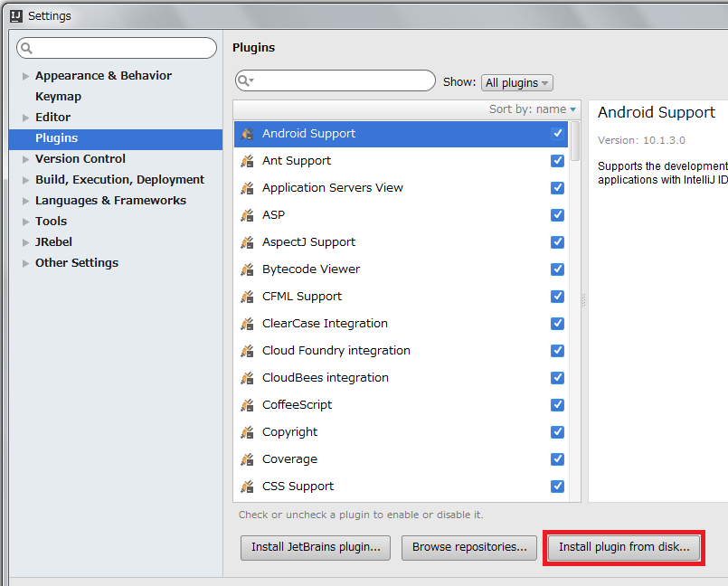The image size is (728, 586).
Task: Expand the Tools settings arrow
Action: coord(25,222)
